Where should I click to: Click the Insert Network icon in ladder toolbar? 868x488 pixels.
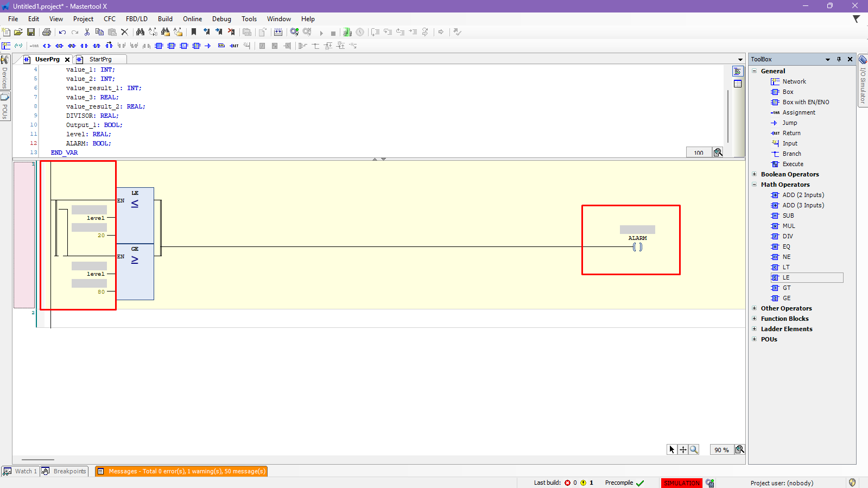(6, 46)
